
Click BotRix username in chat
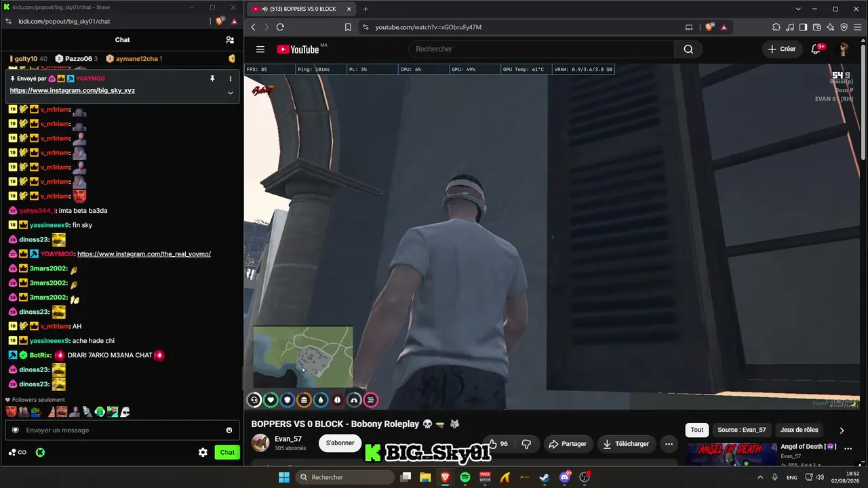(41, 355)
